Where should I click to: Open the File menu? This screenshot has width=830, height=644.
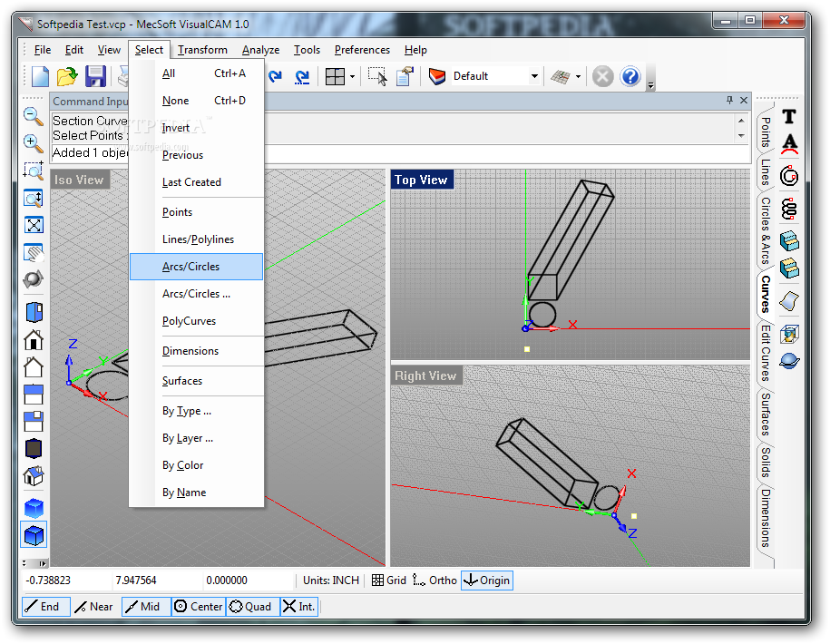(43, 50)
